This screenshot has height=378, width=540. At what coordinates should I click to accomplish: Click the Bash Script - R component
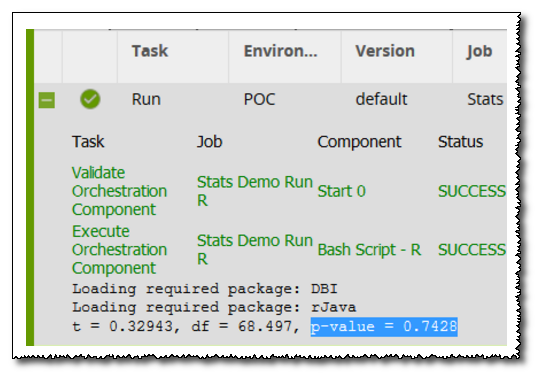click(369, 250)
